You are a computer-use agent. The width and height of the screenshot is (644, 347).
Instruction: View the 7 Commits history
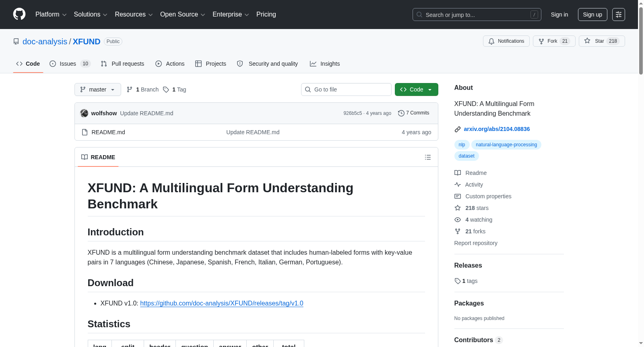pyautogui.click(x=414, y=113)
